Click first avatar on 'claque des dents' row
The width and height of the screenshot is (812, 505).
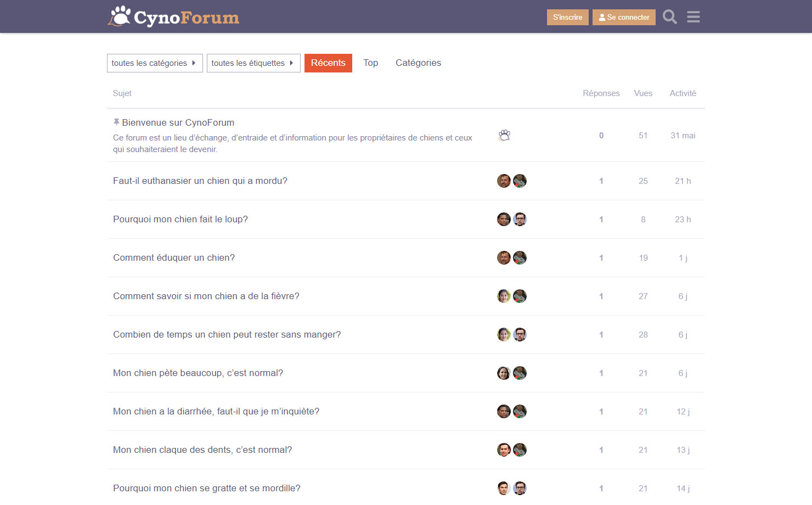pyautogui.click(x=504, y=450)
